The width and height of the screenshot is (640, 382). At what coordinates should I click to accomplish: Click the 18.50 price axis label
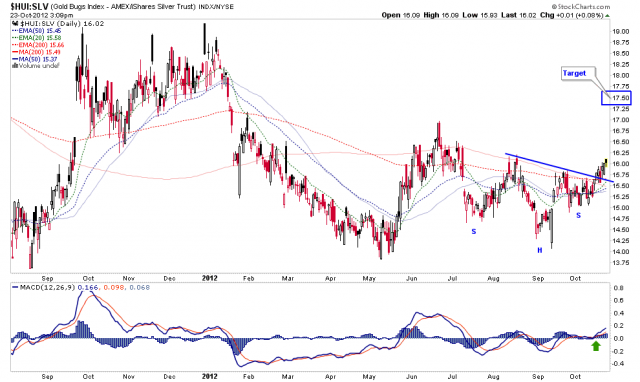pos(620,53)
